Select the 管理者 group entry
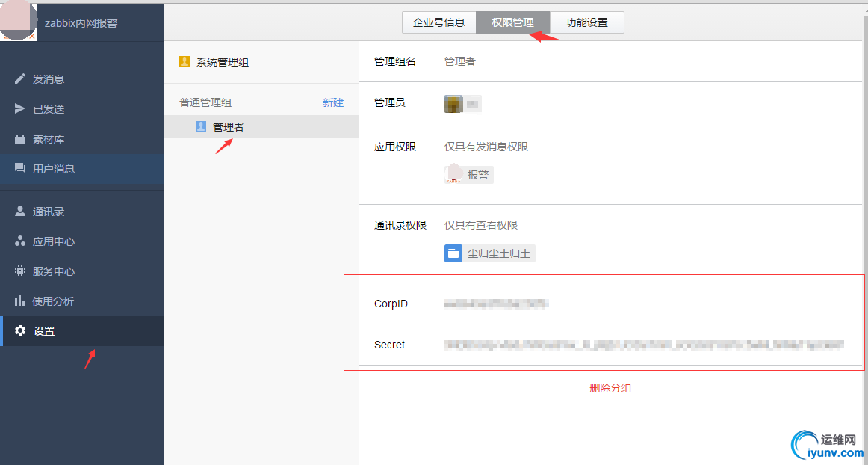The image size is (868, 465). click(261, 127)
